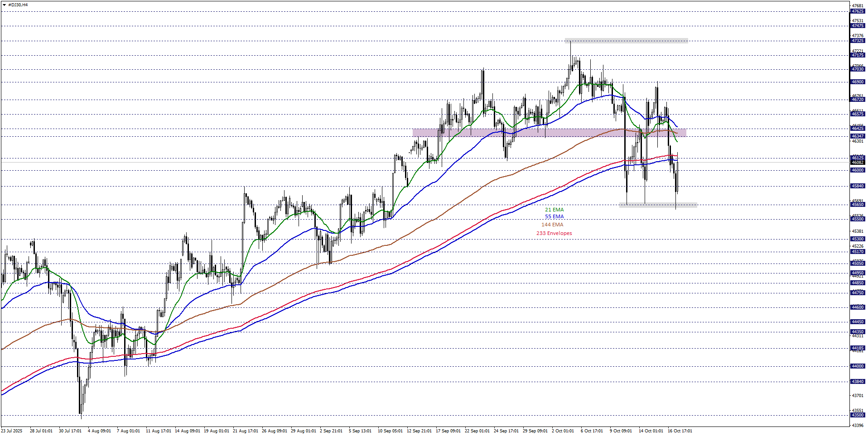The width and height of the screenshot is (868, 436).
Task: Open the chart menu arrow beside #DJ30,H4
Action: pos(4,5)
